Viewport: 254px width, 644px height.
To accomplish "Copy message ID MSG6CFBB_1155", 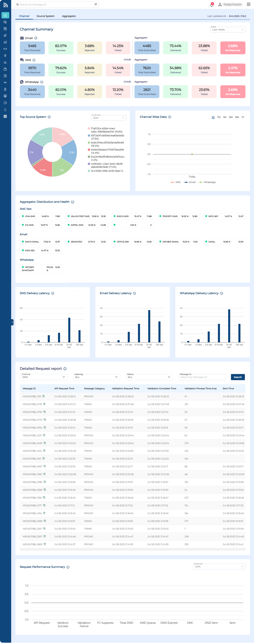I will (x=44, y=396).
